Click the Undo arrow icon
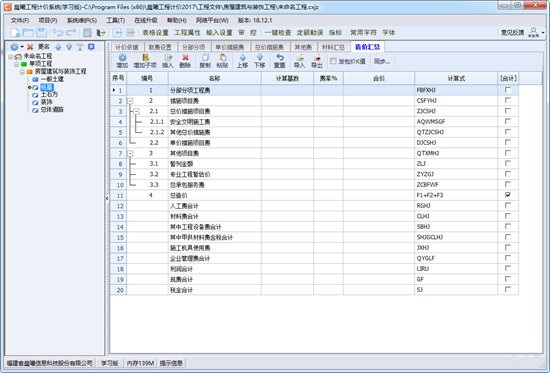Image resolution: width=550 pixels, height=373 pixels. [x=58, y=33]
